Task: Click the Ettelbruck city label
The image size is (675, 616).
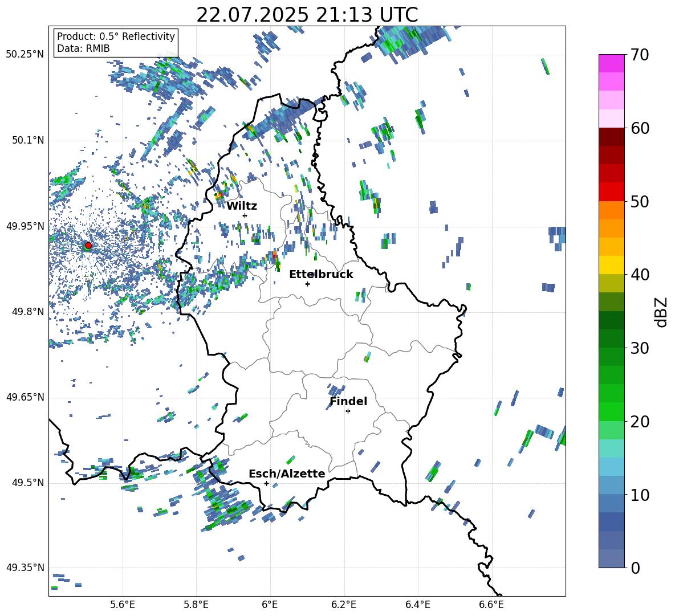Action: pos(321,275)
